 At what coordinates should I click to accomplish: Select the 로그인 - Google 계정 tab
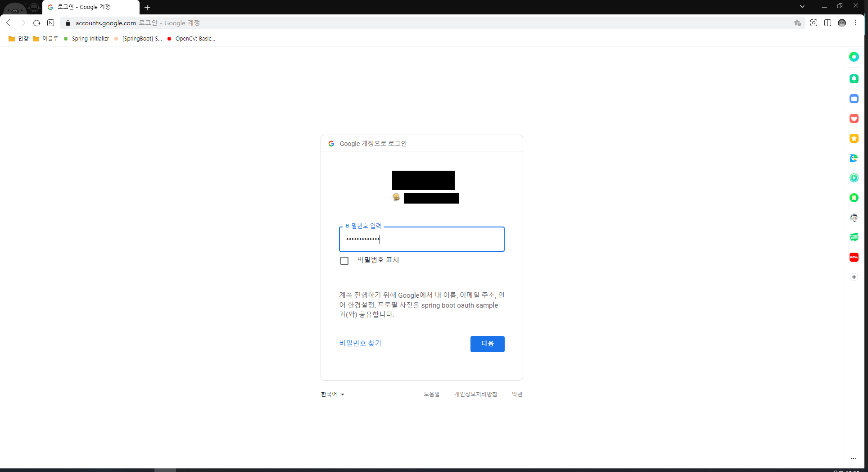90,7
